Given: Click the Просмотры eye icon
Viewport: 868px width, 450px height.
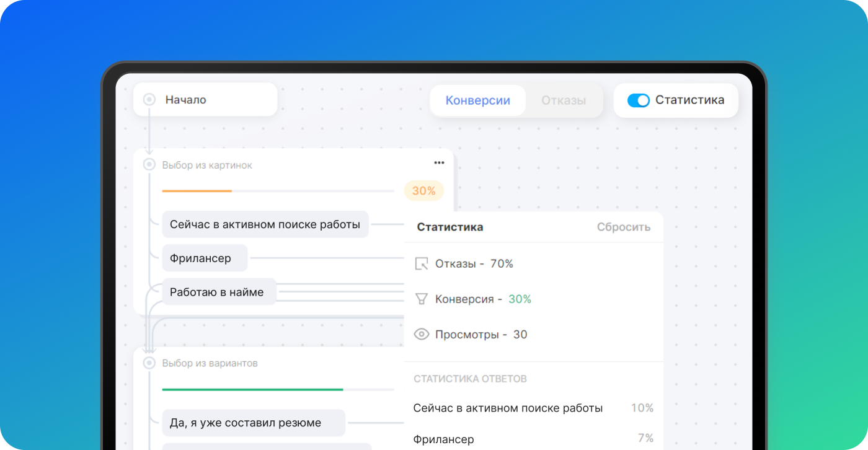Looking at the screenshot, I should pyautogui.click(x=422, y=335).
